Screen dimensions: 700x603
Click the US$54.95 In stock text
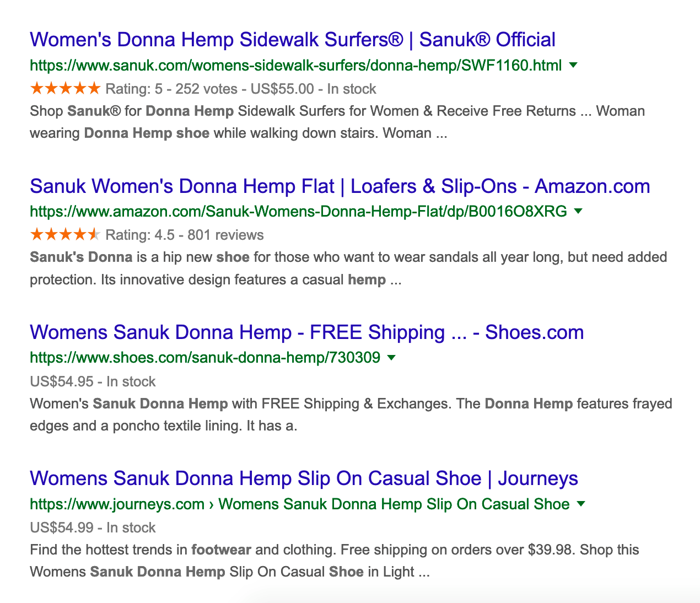pyautogui.click(x=93, y=381)
